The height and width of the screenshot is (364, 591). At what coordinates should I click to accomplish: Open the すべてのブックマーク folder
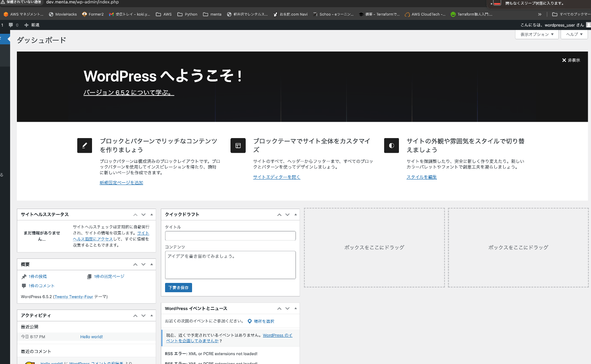coord(571,14)
